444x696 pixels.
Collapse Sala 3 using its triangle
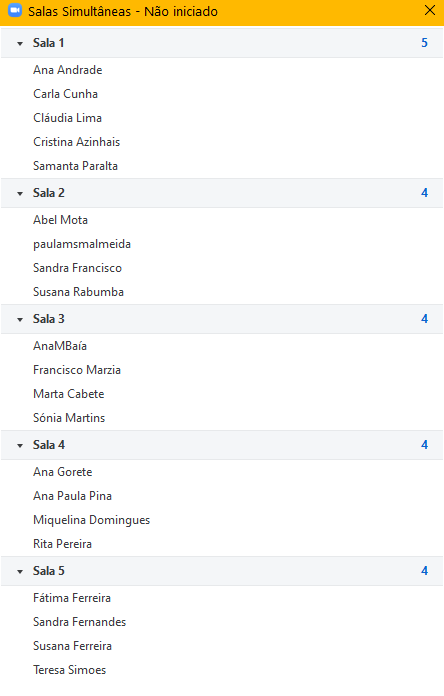click(20, 320)
